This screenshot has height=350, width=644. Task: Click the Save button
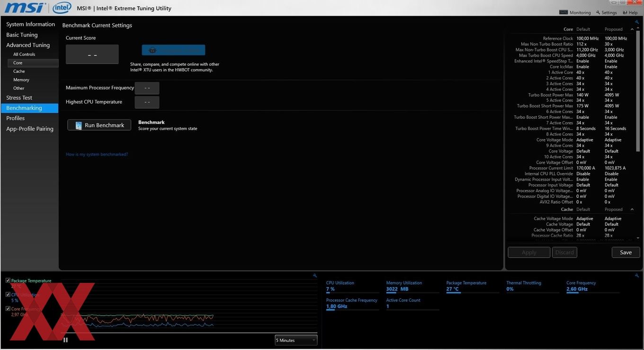[x=626, y=252]
